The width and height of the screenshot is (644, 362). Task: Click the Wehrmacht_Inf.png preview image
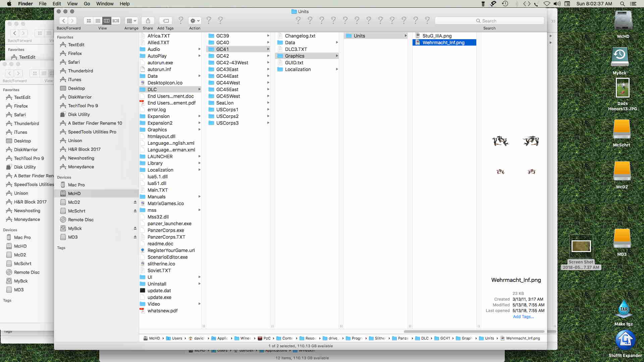pos(516,156)
